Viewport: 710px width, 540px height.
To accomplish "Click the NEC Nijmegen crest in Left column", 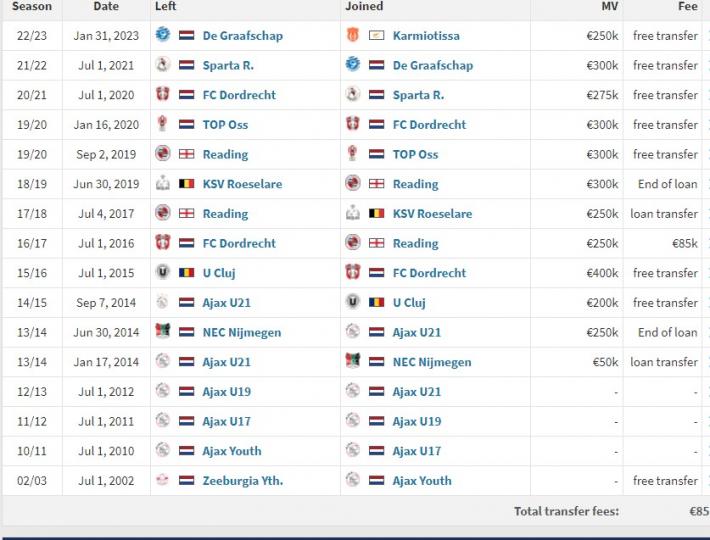I will coord(163,332).
